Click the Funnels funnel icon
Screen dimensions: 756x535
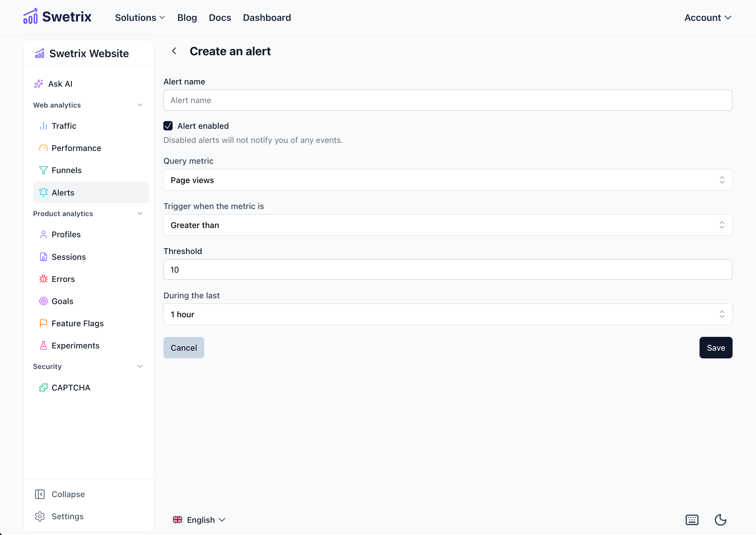point(43,170)
